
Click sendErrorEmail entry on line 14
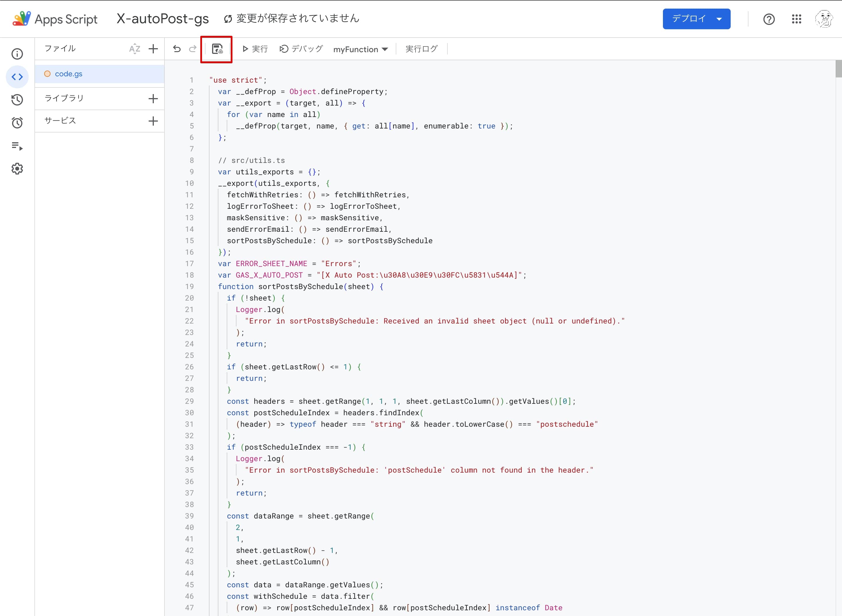click(310, 229)
